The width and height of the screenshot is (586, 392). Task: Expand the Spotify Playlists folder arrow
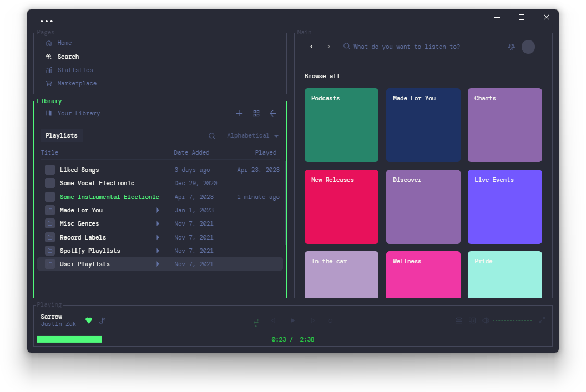158,251
